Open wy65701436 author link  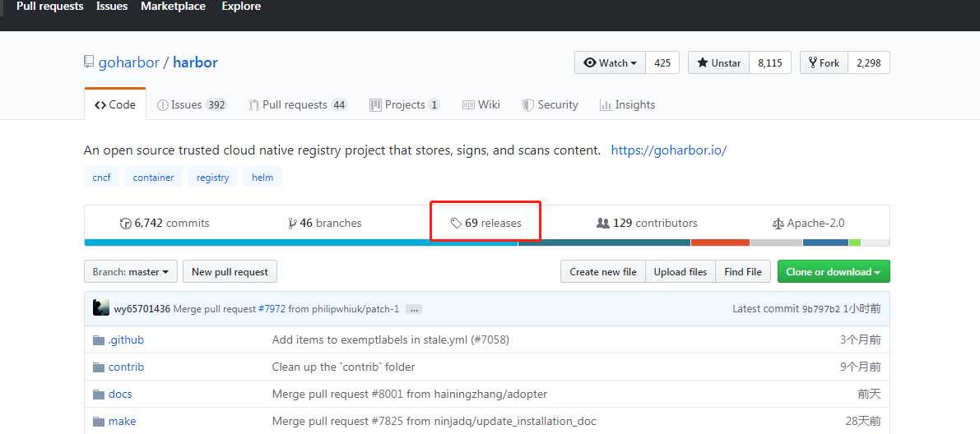[142, 308]
